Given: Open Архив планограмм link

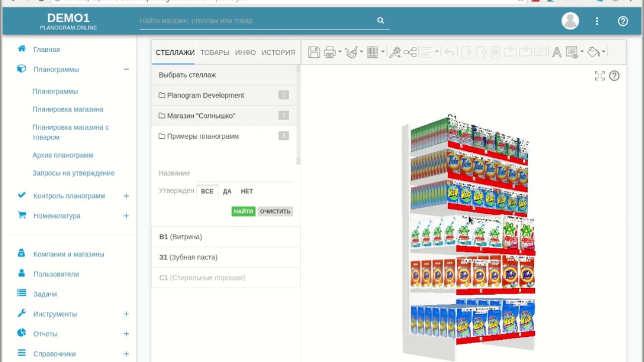Looking at the screenshot, I should tap(63, 155).
